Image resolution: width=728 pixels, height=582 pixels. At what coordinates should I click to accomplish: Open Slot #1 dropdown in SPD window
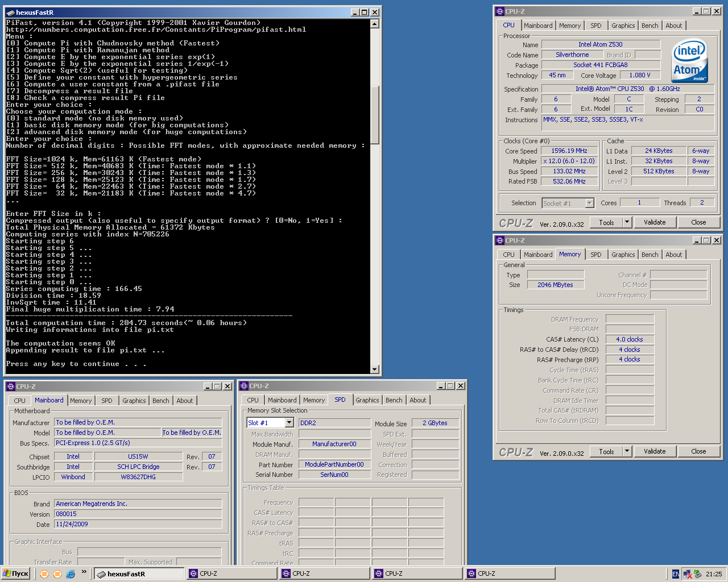289,423
